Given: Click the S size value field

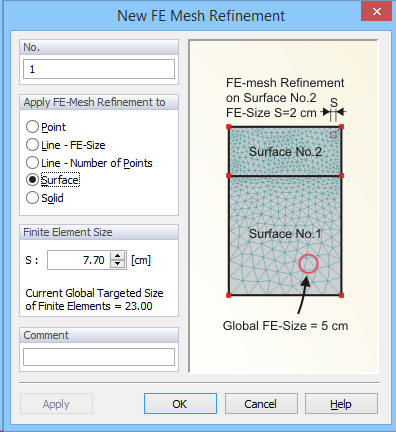Looking at the screenshot, I should (x=79, y=260).
